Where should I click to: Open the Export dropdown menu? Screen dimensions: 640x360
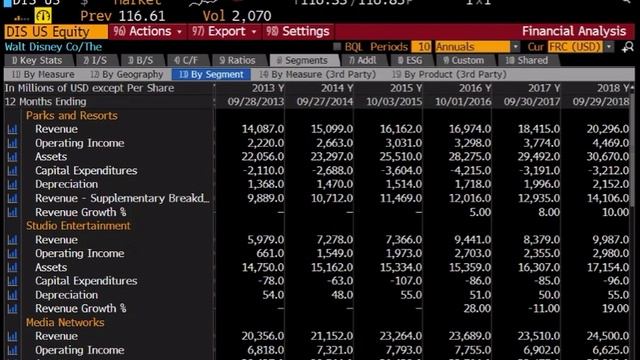point(224,31)
